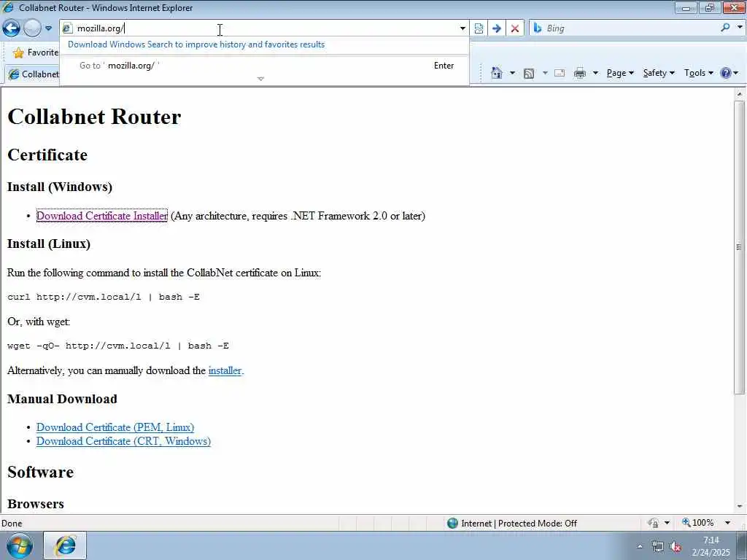Click Internet Explorer taskbar icon

(65, 545)
